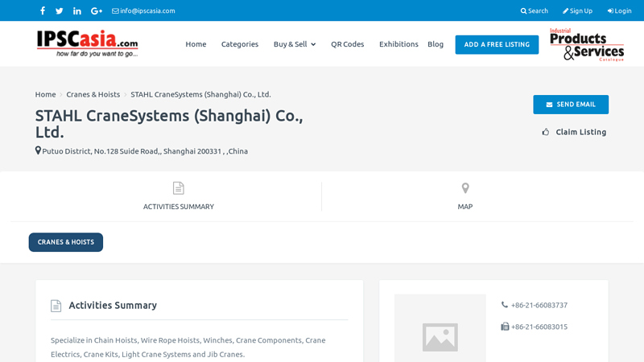Open QR Codes menu item

[348, 44]
